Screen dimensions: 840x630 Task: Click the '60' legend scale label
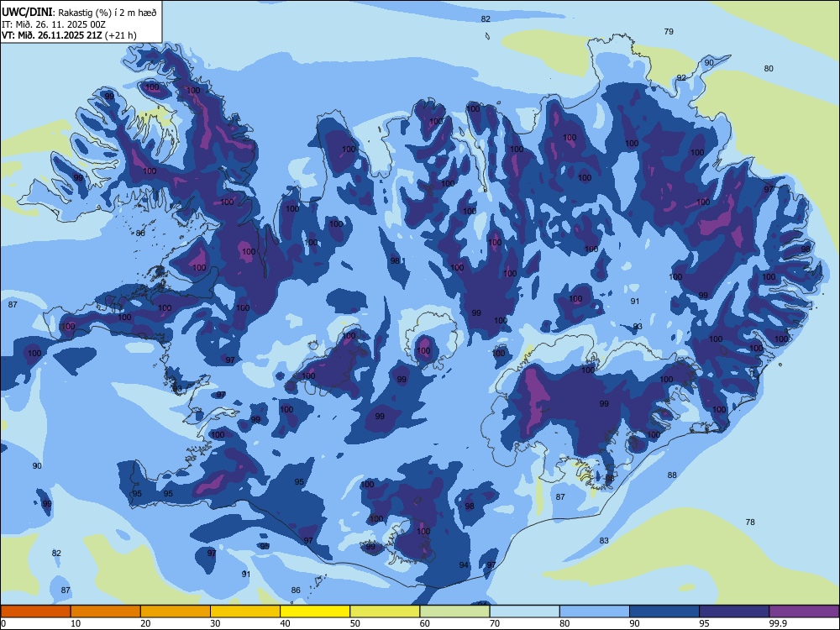pyautogui.click(x=425, y=623)
